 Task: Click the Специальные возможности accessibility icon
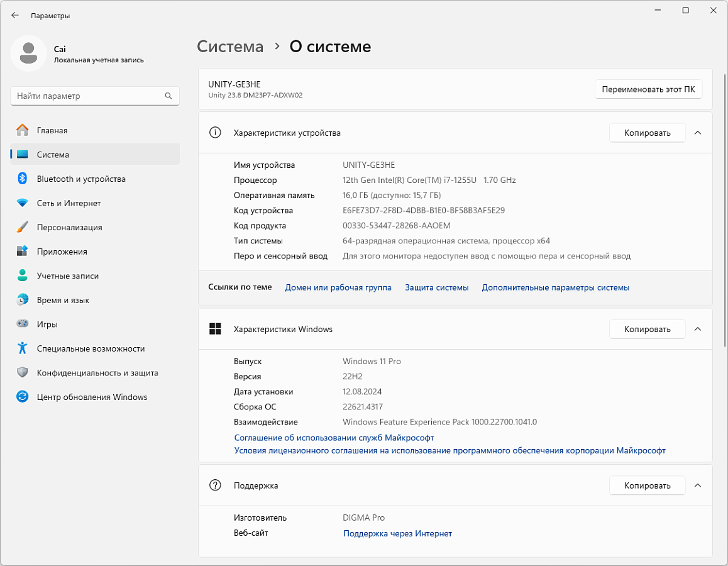coord(22,348)
